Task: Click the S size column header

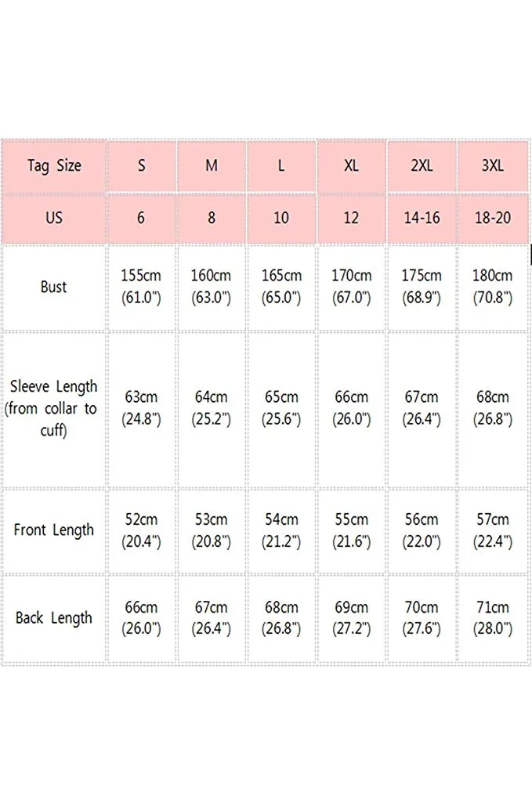Action: click(x=141, y=166)
